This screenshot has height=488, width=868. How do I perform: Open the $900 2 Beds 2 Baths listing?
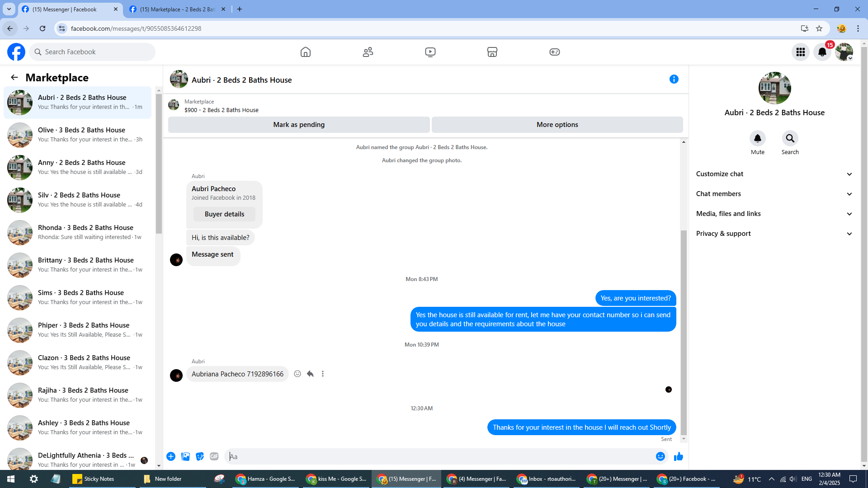click(x=222, y=110)
